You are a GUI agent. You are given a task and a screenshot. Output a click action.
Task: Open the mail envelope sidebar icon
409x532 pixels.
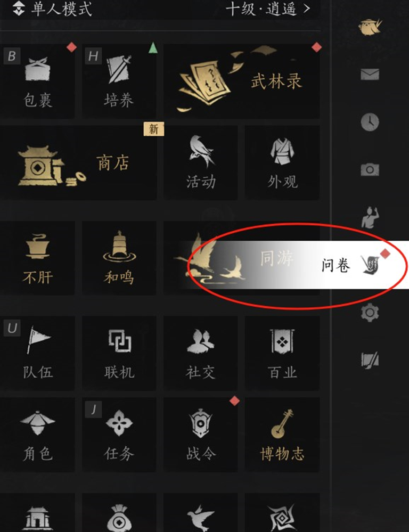(370, 74)
